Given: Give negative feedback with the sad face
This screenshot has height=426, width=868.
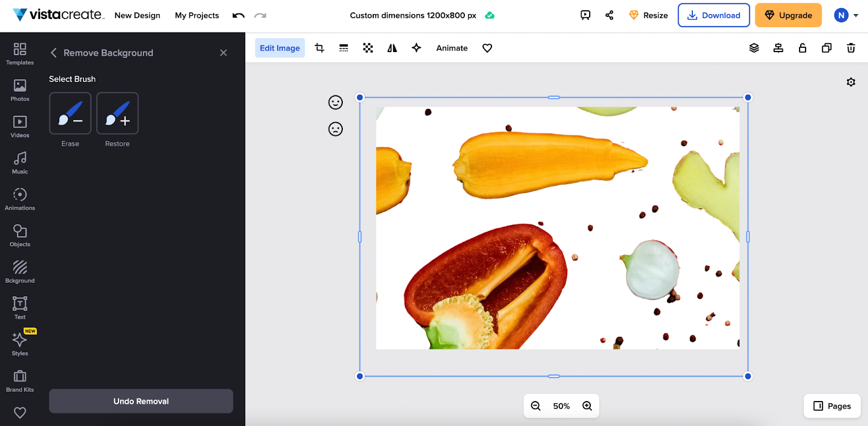Looking at the screenshot, I should click(x=336, y=129).
